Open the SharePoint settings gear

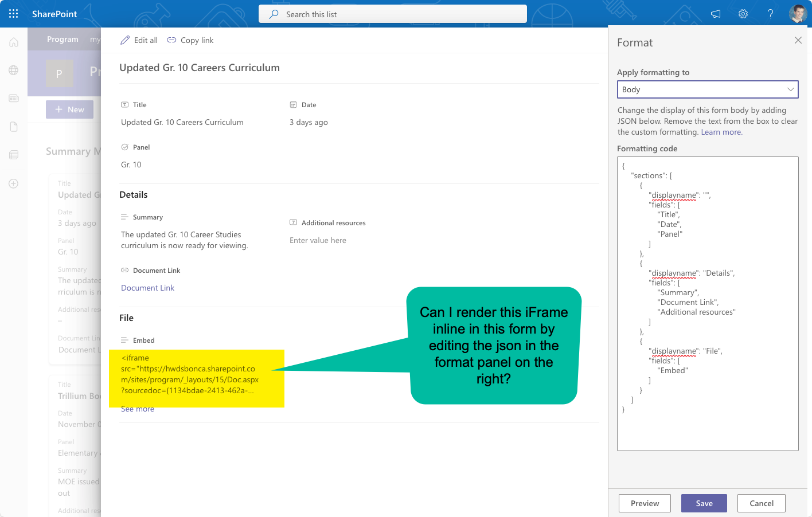pyautogui.click(x=743, y=14)
